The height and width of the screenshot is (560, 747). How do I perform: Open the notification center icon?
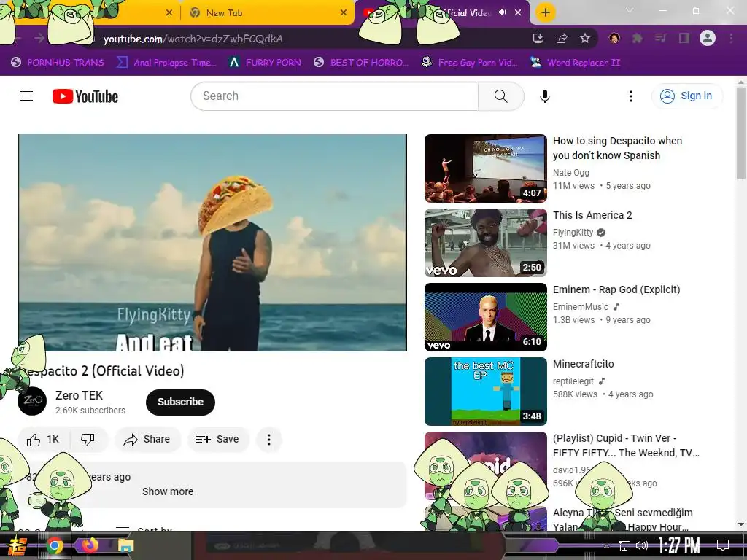(723, 545)
